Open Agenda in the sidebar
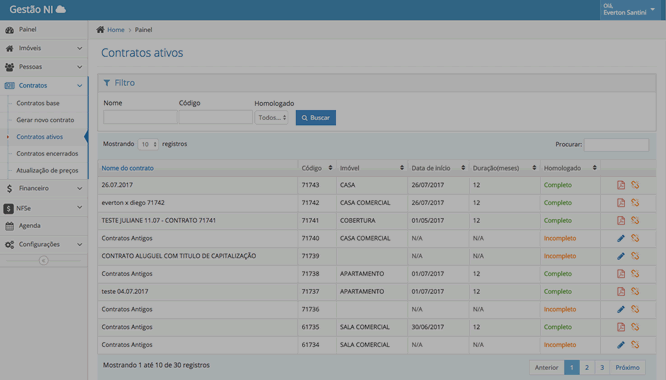 [x=44, y=226]
